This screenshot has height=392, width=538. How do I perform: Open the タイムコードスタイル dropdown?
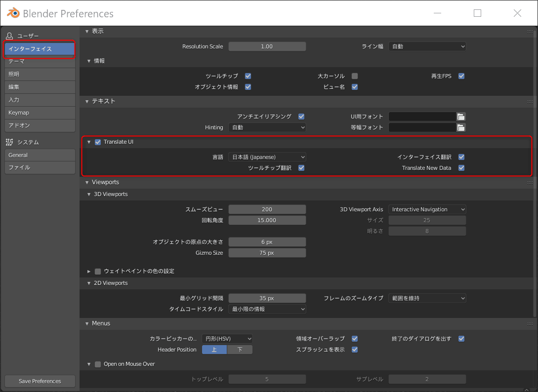(x=267, y=310)
